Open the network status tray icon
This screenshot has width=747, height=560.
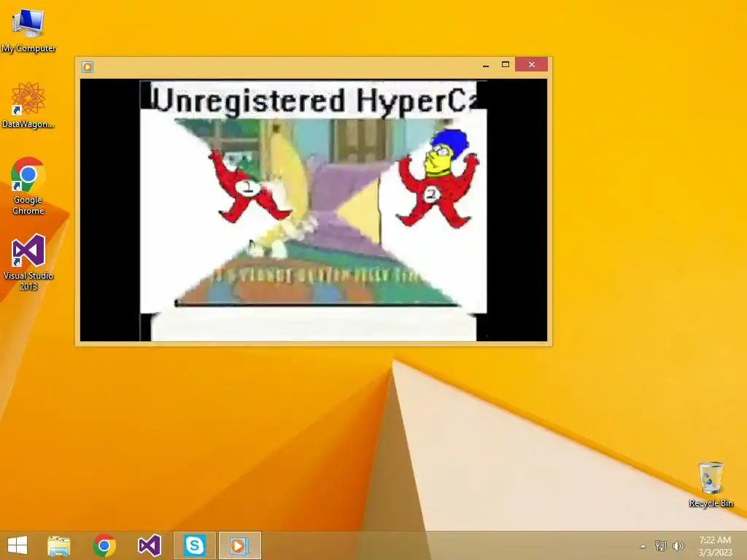661,545
